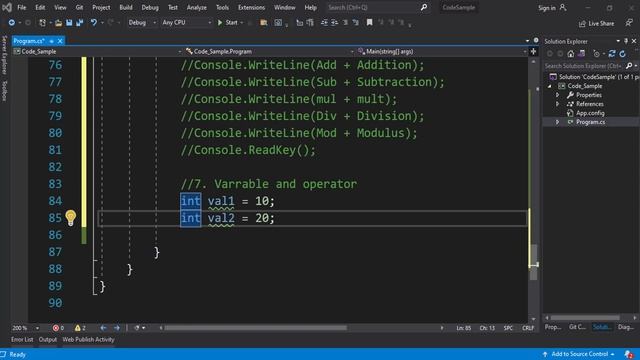This screenshot has width=640, height=360.
Task: Open Web Publish Activity tab
Action: point(88,339)
